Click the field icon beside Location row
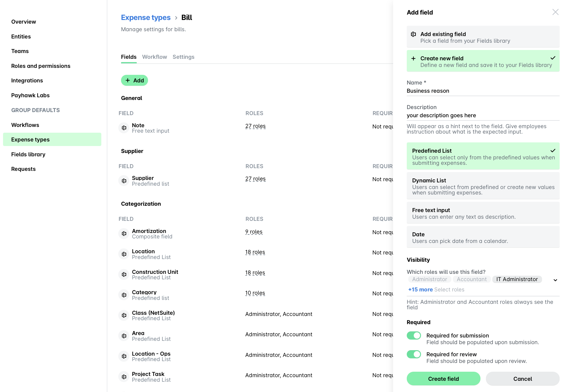 click(124, 254)
